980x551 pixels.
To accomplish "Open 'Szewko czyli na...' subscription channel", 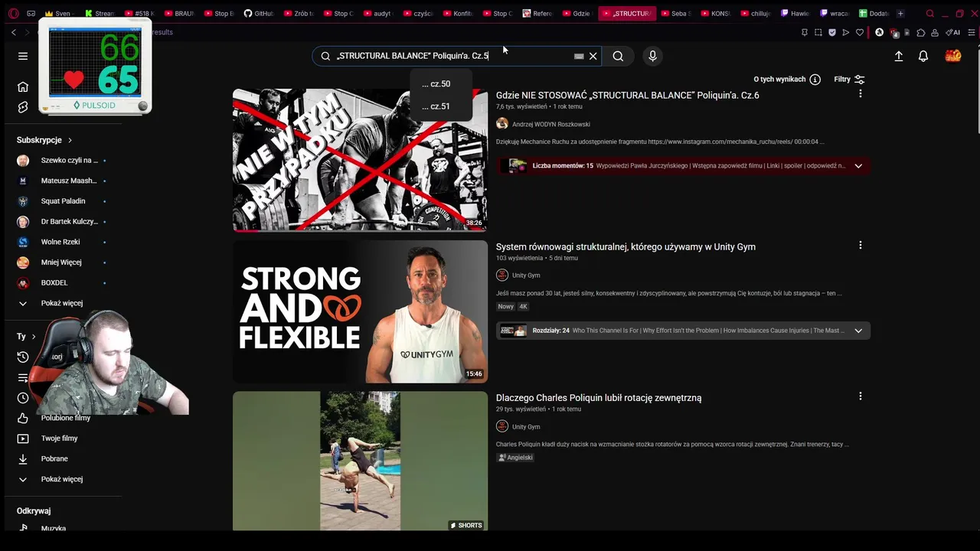I will [x=61, y=161].
